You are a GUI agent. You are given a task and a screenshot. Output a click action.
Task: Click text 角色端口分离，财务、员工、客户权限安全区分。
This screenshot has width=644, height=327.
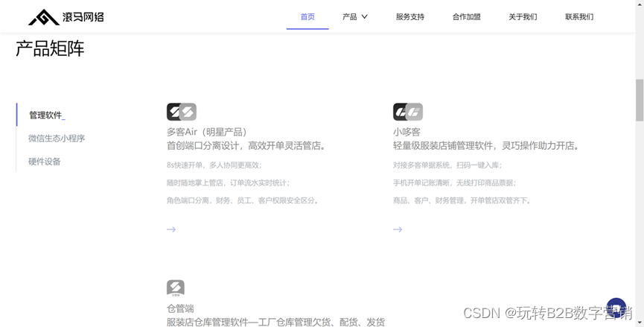click(243, 200)
